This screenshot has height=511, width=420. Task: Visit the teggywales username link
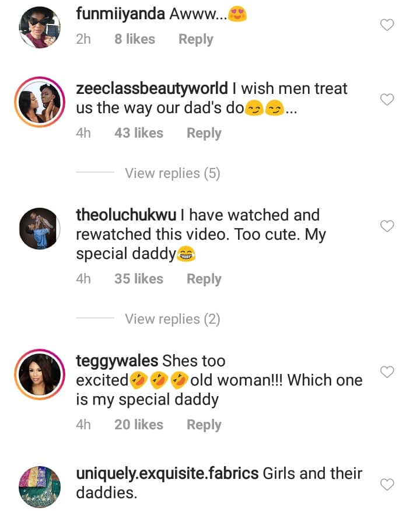(x=117, y=360)
